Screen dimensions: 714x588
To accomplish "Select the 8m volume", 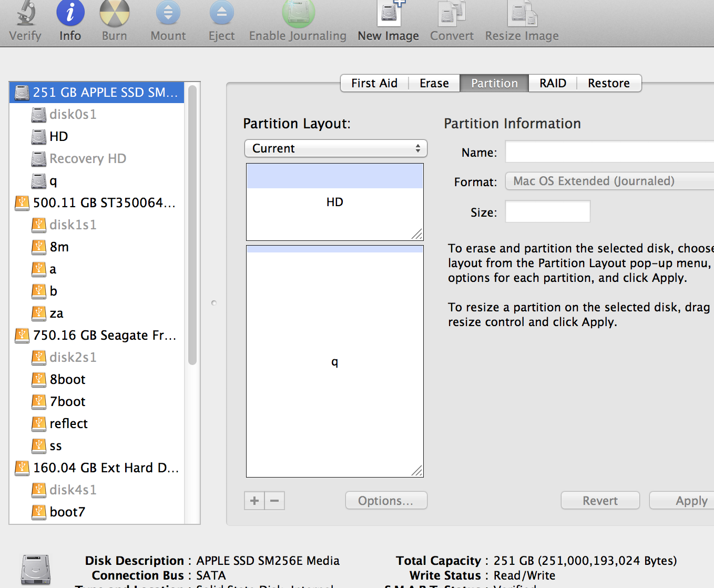I will [97, 247].
